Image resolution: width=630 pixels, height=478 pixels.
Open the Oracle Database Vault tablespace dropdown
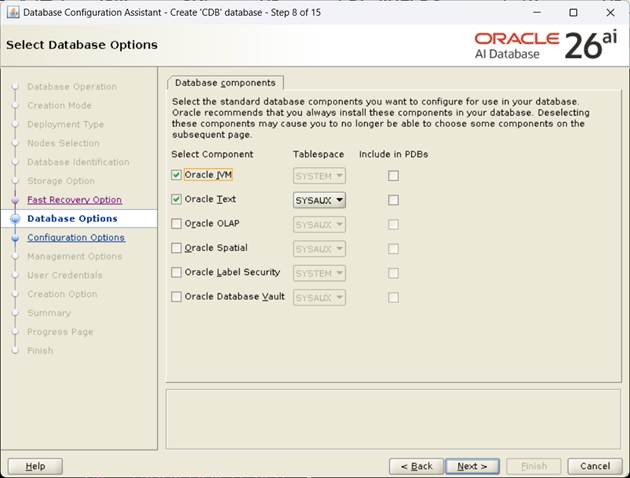coord(319,298)
